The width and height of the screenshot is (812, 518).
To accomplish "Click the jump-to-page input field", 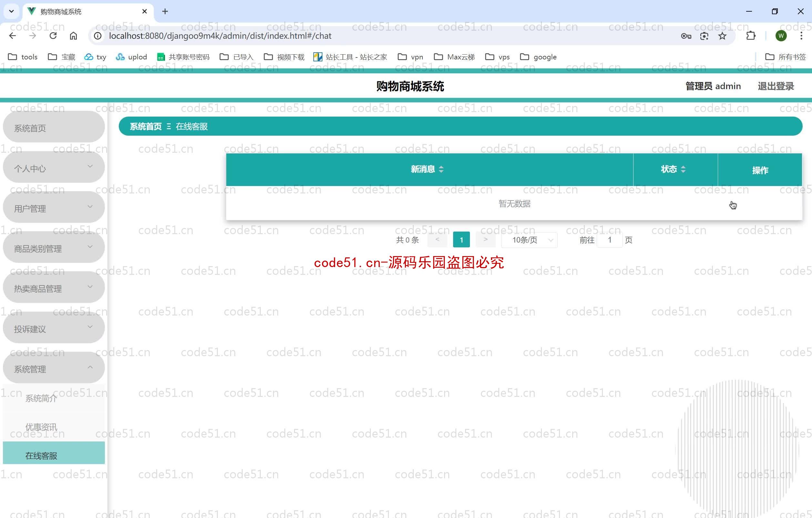I will [x=610, y=240].
